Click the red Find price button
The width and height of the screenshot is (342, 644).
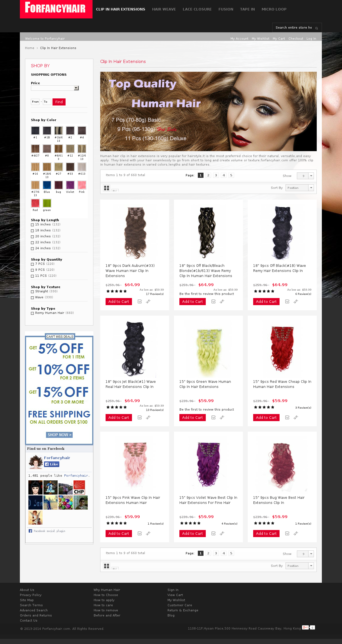[x=59, y=102]
